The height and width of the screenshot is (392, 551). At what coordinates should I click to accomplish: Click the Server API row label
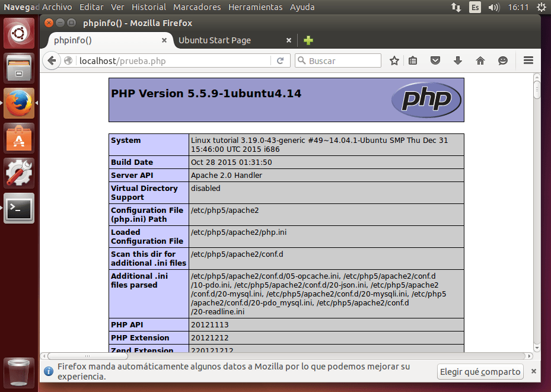[x=132, y=176]
